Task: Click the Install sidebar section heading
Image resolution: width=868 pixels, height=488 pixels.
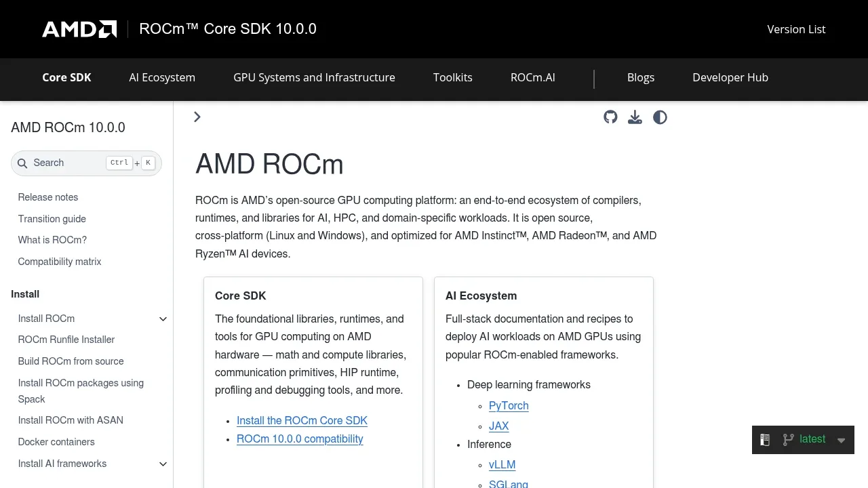Action: point(25,294)
